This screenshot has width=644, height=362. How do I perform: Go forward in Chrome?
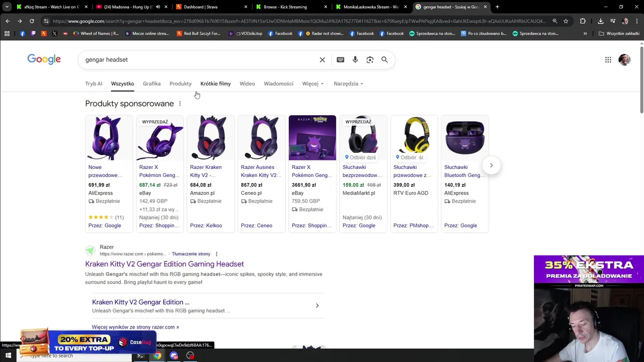tap(20, 21)
